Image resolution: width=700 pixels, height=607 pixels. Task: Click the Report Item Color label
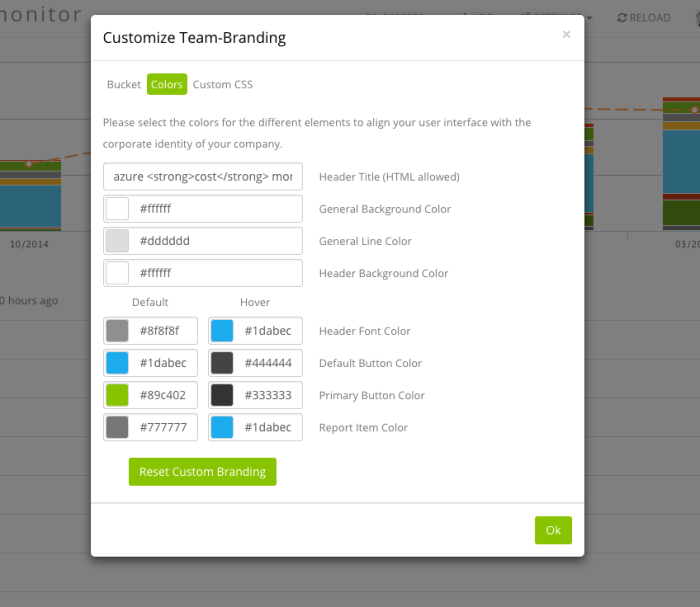coord(363,428)
